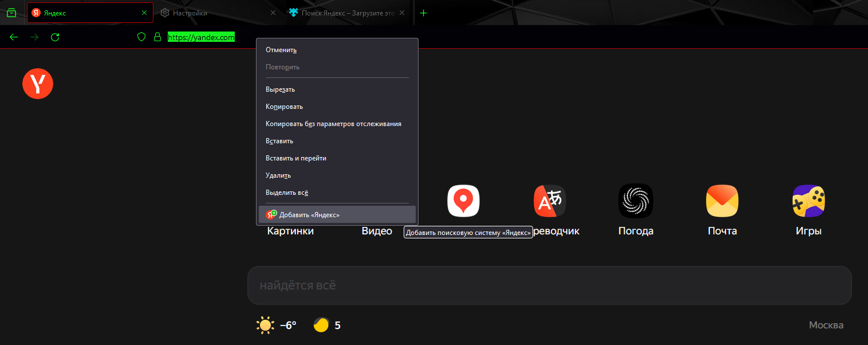Open the Yandex Maps pin icon

(x=463, y=201)
